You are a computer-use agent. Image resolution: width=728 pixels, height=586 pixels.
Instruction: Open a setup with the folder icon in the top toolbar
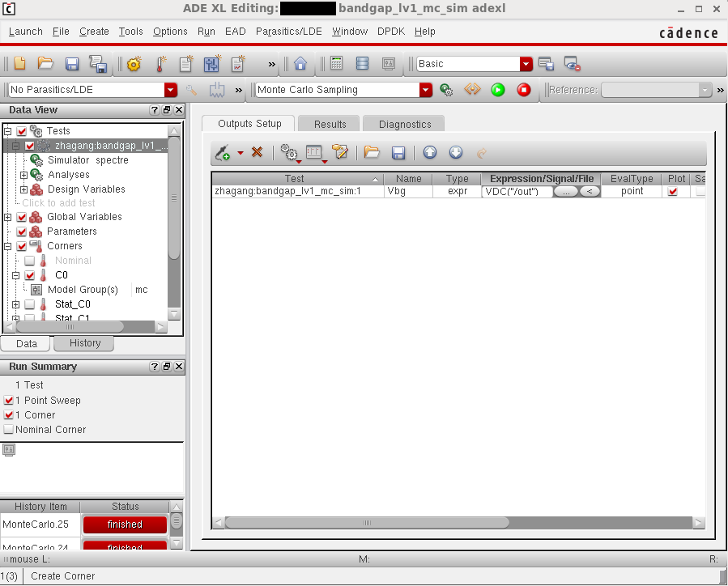point(45,63)
